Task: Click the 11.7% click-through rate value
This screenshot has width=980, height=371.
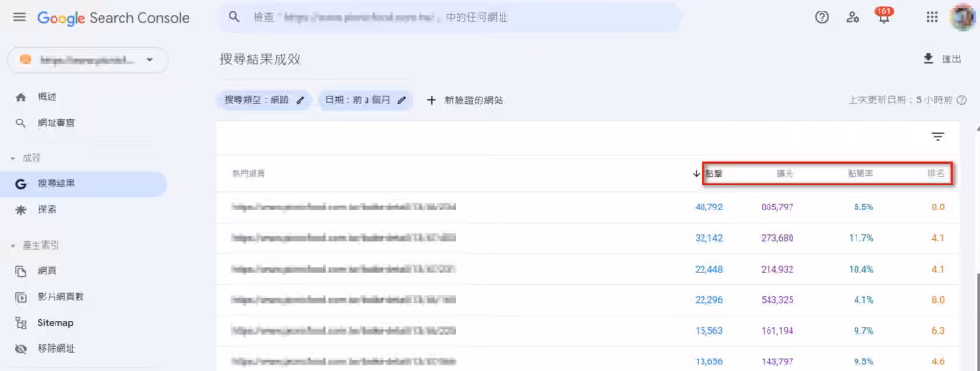Action: click(862, 238)
